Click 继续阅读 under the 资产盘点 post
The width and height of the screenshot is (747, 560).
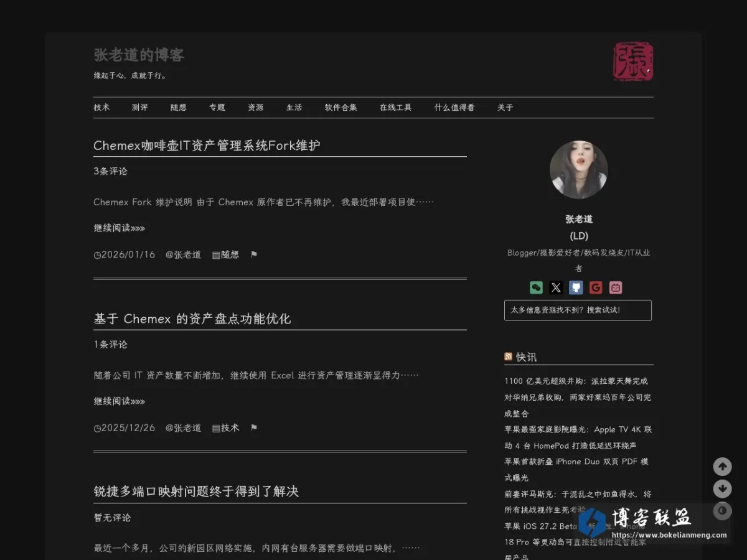tap(120, 401)
